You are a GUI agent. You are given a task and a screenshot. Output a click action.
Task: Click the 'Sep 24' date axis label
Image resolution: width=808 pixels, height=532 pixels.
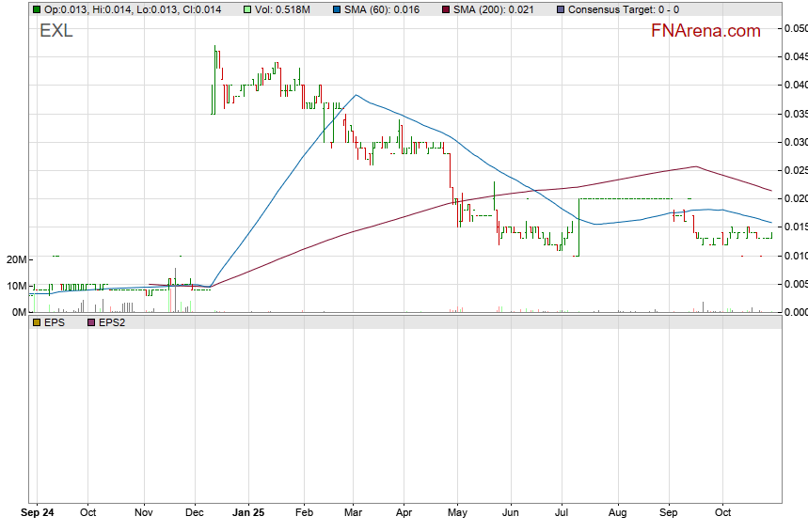(39, 514)
